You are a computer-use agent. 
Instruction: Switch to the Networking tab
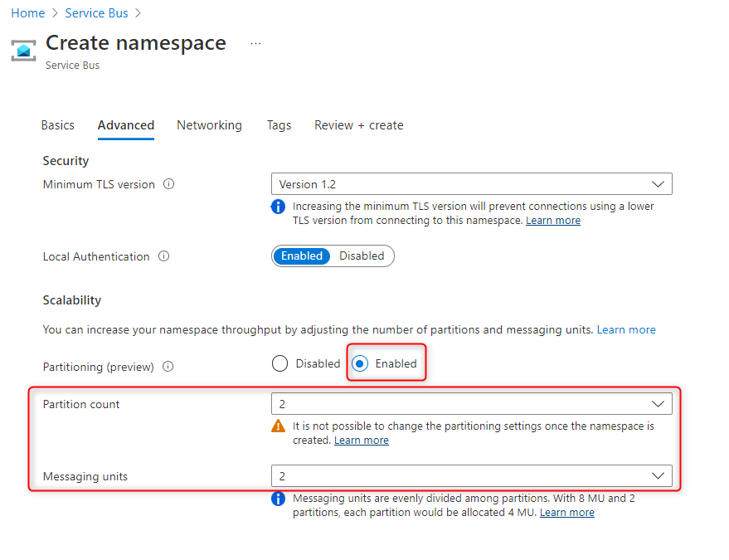209,125
